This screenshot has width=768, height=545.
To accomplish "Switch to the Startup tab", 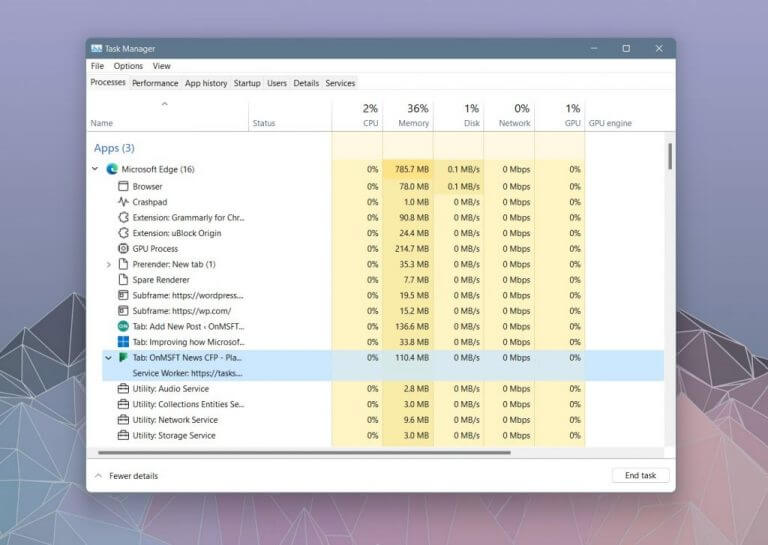I will pos(247,83).
